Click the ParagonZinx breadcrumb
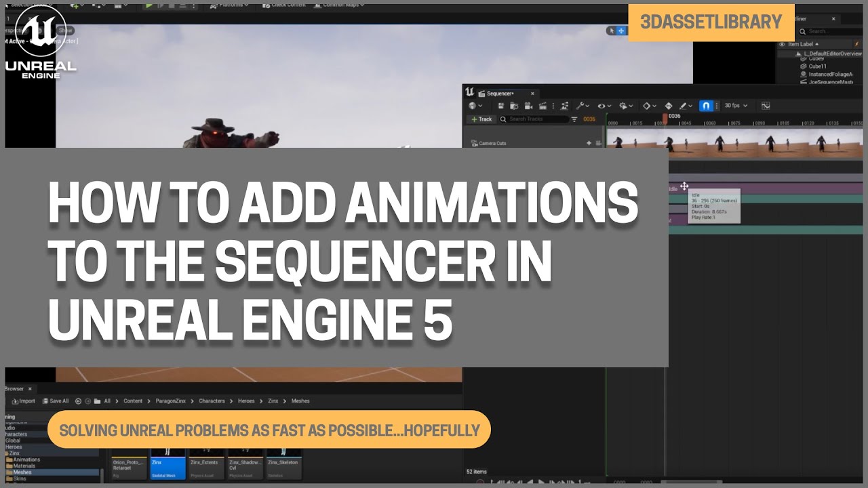This screenshot has width=868, height=488. (x=170, y=401)
